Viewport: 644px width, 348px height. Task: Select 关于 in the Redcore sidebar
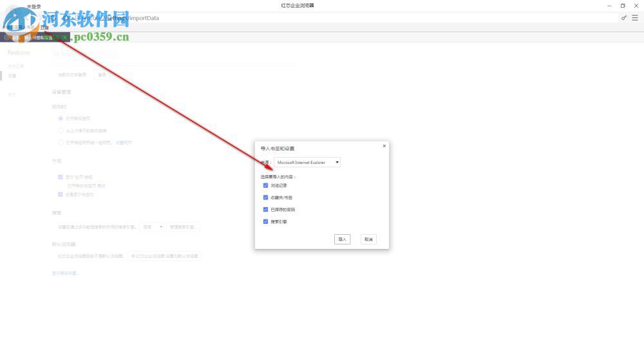click(x=12, y=95)
